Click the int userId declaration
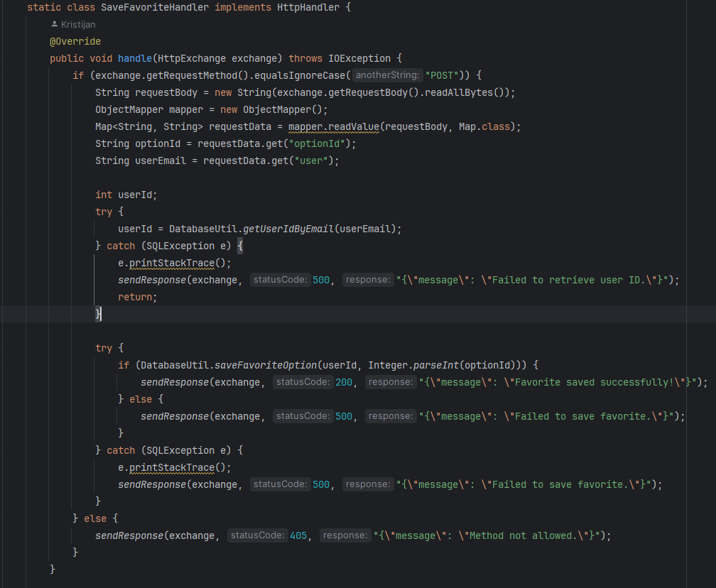The width and height of the screenshot is (716, 588). click(x=126, y=195)
